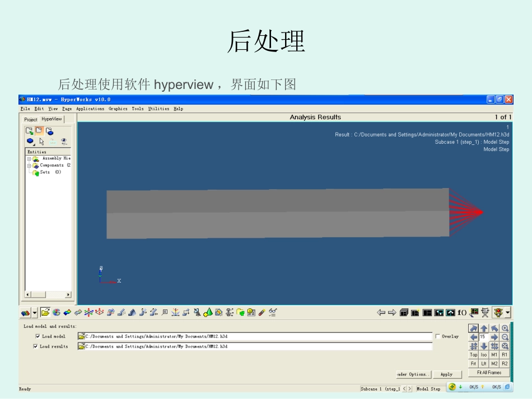Click the network accelerator green ball tray icon
The width and height of the screenshot is (532, 399).
[x=452, y=387]
